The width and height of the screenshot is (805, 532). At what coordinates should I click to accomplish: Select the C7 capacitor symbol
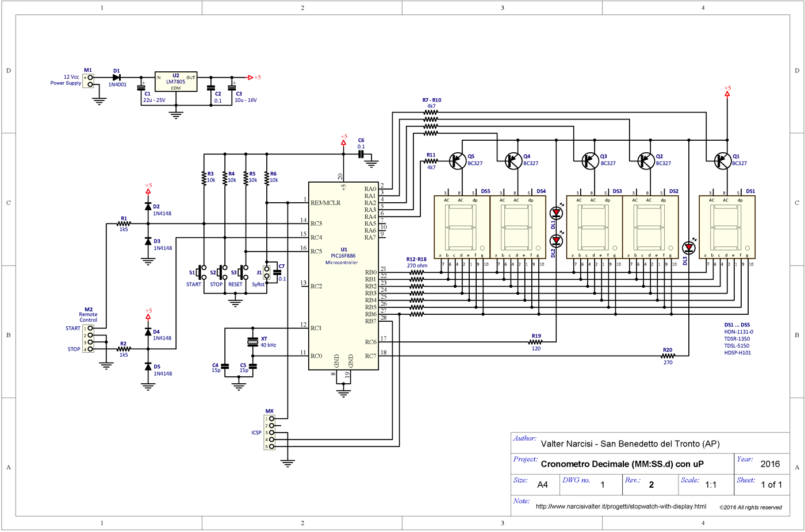click(277, 272)
